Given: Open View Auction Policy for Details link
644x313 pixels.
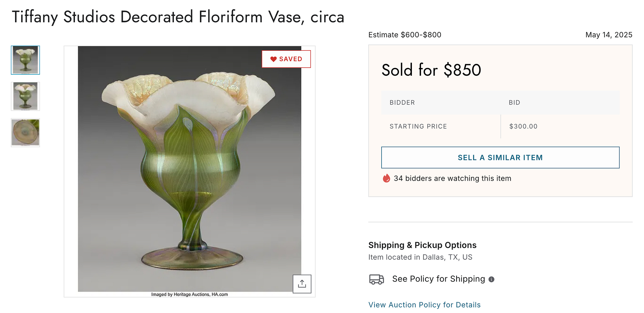Looking at the screenshot, I should 424,305.
